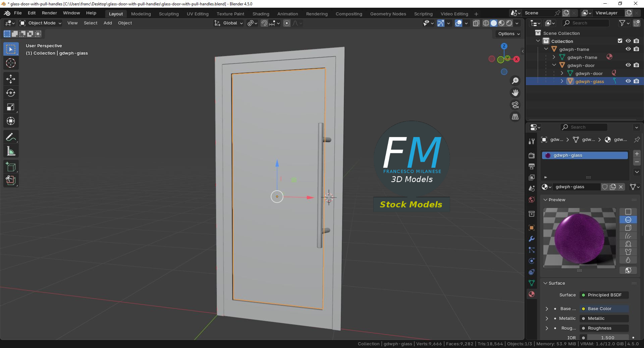Open the World properties tab

(x=532, y=200)
